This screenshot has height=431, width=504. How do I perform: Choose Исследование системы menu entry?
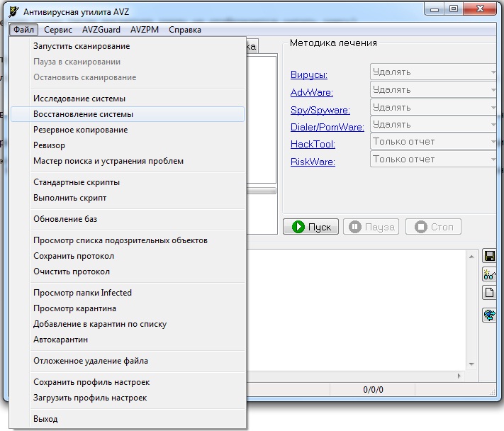click(128, 99)
